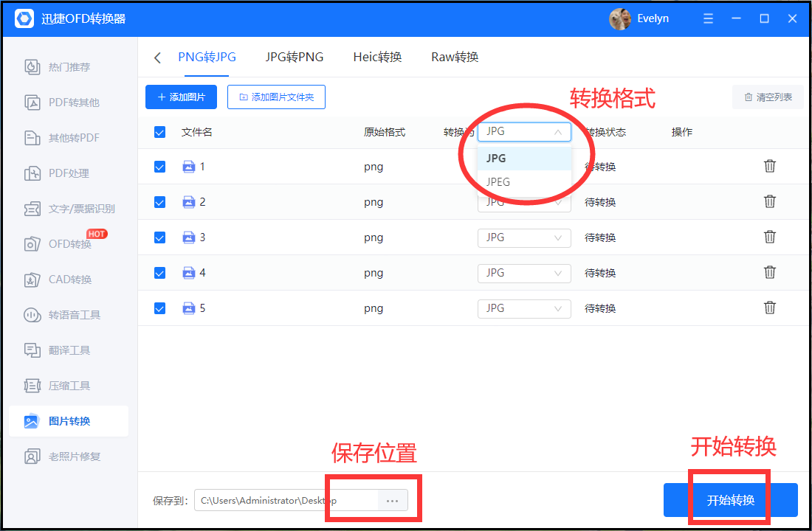Viewport: 812px width, 531px height.
Task: Uncheck the checkbox for file 1
Action: 159,167
